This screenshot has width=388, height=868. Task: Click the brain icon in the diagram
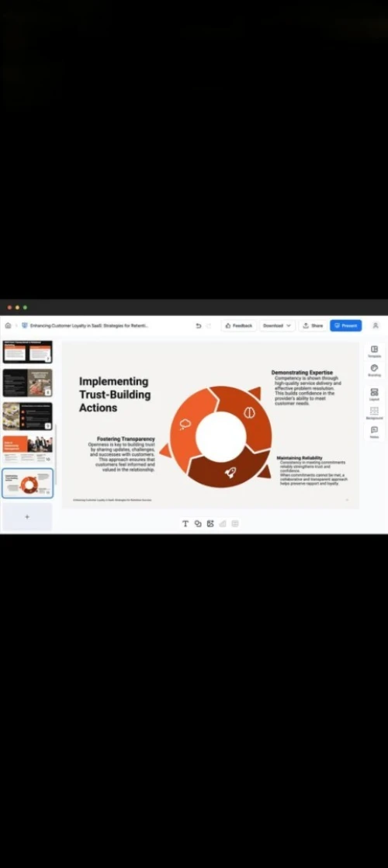pos(250,412)
